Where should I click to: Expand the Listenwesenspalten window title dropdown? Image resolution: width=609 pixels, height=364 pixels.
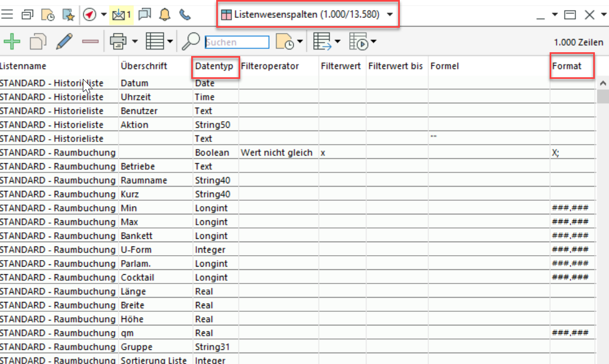tap(390, 15)
